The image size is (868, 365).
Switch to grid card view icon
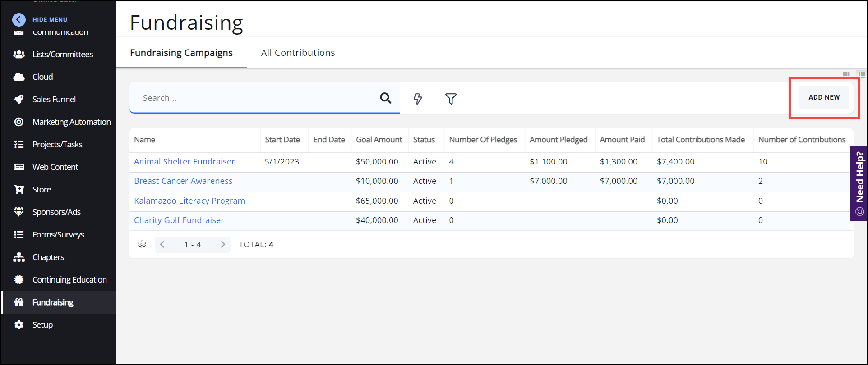pyautogui.click(x=846, y=75)
